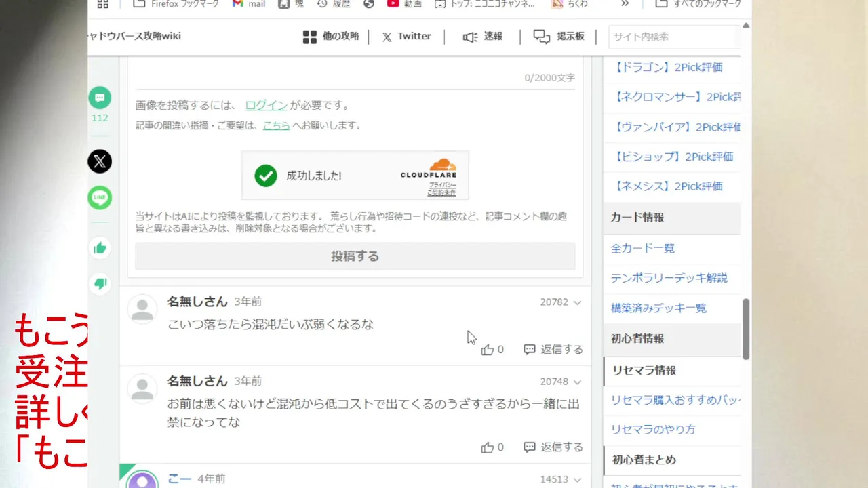Click the avatar of comment 20748

(142, 388)
